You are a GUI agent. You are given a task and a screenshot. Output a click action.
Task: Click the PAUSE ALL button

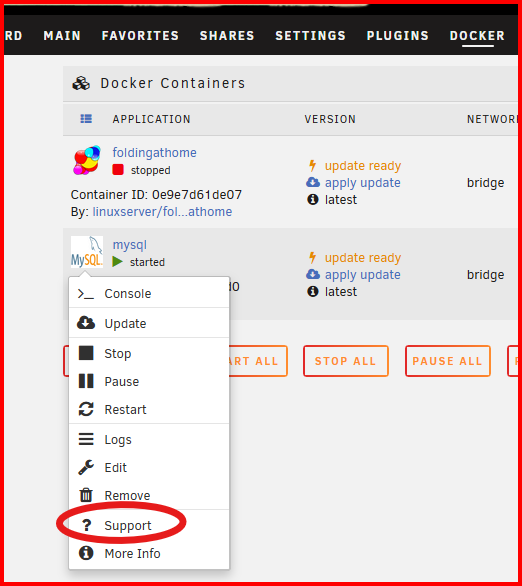tap(448, 361)
